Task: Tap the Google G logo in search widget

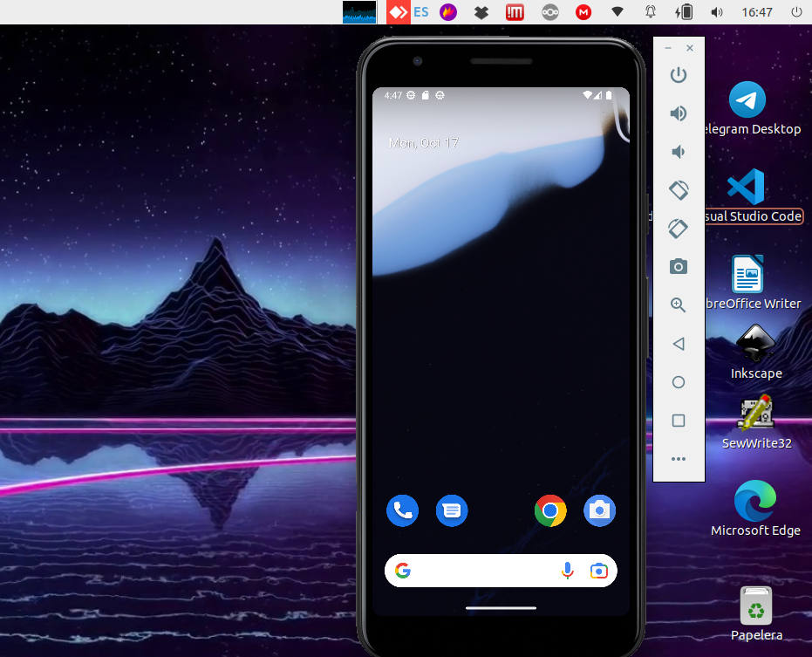Action: [403, 571]
